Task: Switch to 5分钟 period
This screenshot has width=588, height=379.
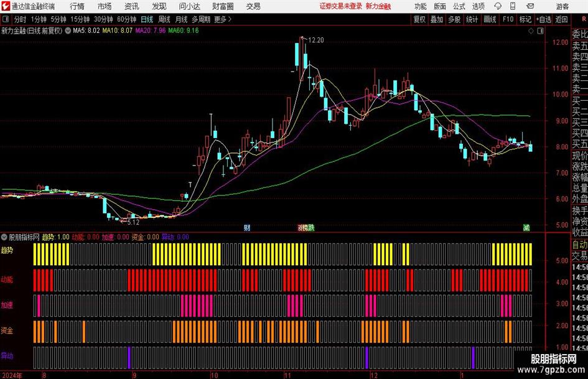Action: (58, 19)
